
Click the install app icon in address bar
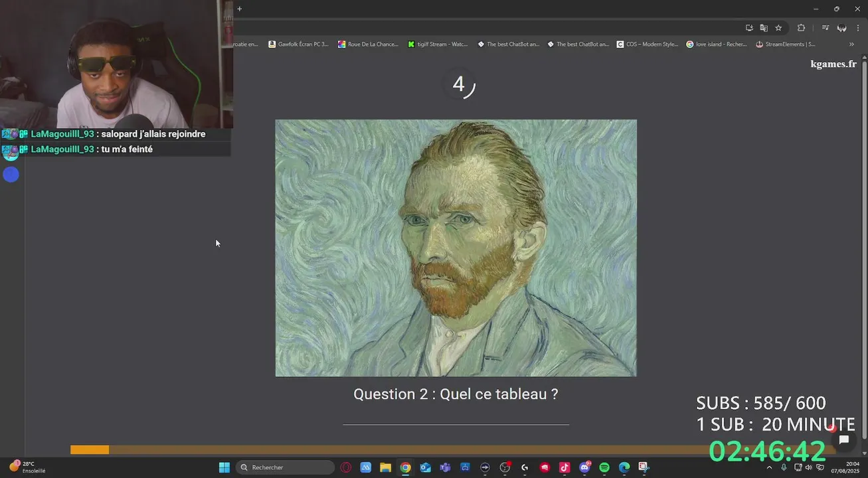point(749,28)
